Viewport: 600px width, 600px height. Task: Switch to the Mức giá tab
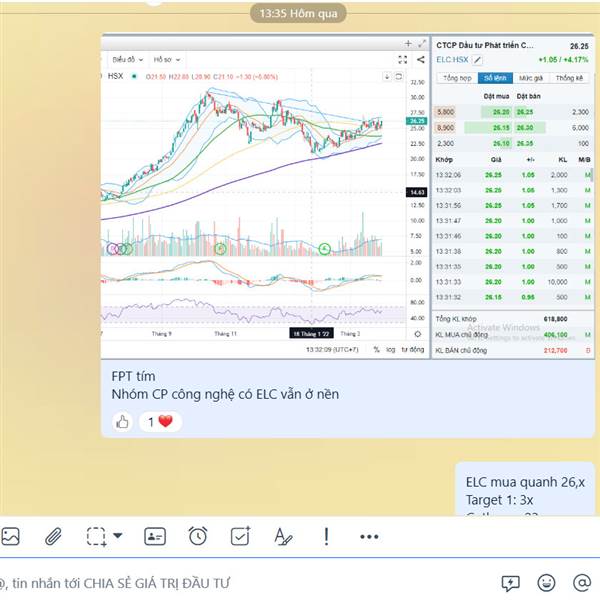531,78
